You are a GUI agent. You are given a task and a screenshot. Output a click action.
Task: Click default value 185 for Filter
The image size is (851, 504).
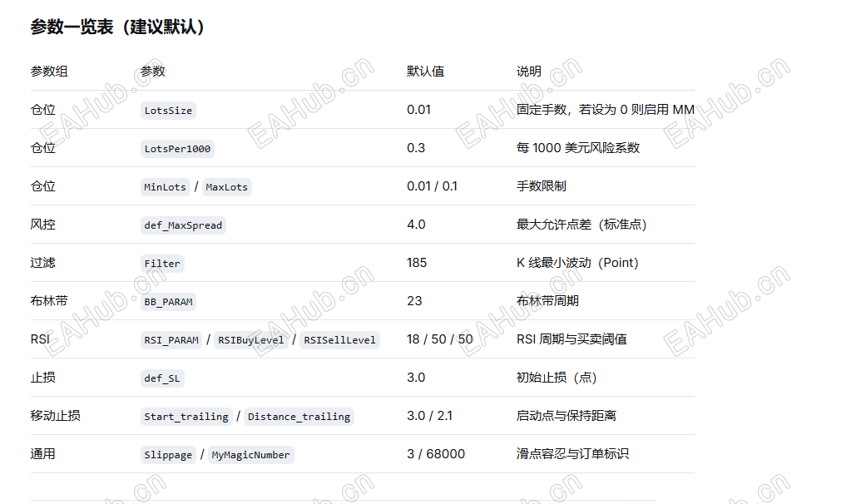click(x=417, y=263)
